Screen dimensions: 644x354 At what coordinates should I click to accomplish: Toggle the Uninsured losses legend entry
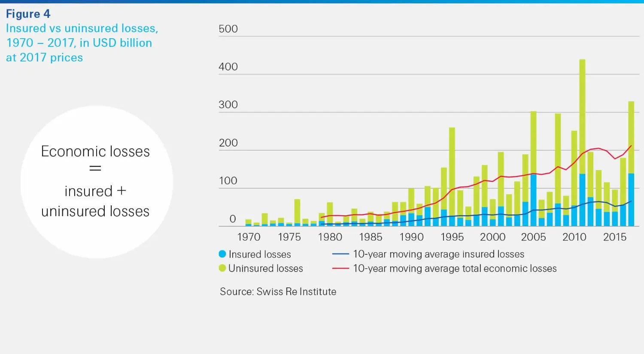(262, 269)
